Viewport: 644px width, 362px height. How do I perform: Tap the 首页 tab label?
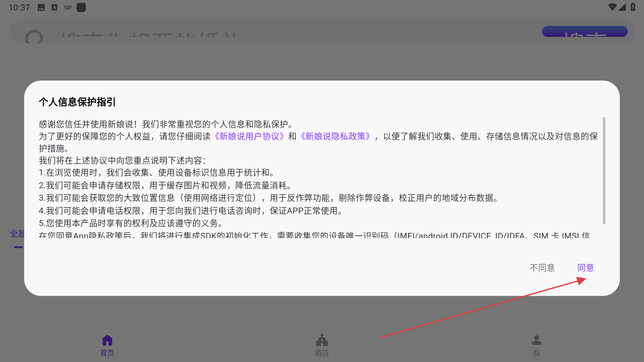pos(107,353)
